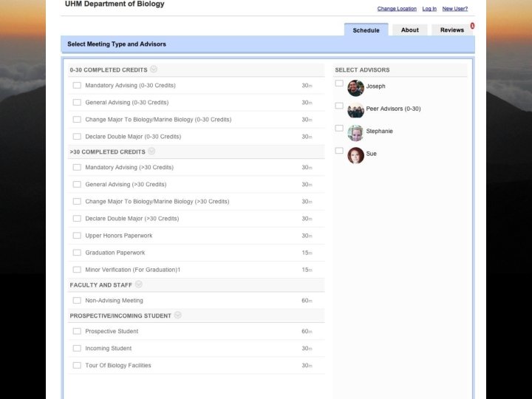Click the UHM Department of Biology title
The width and height of the screenshot is (532, 399).
pyautogui.click(x=115, y=4)
